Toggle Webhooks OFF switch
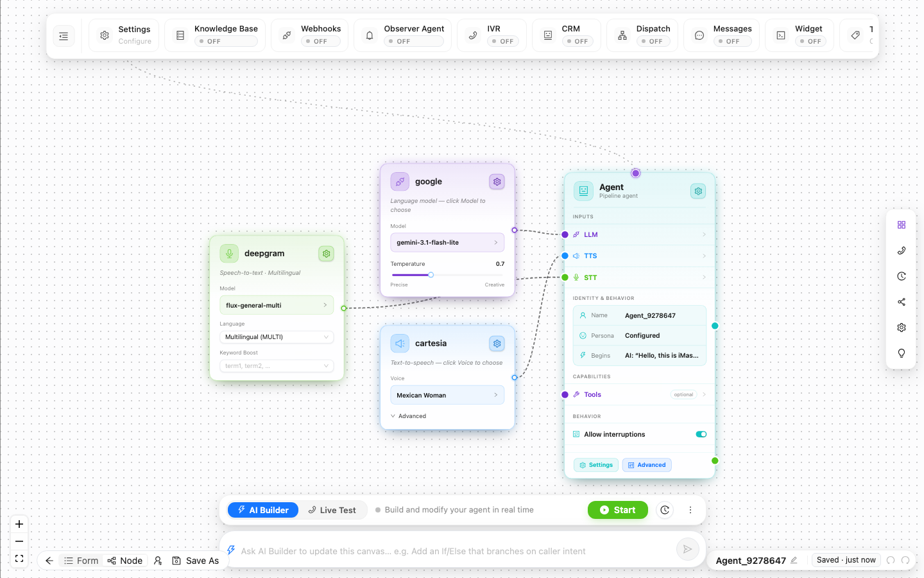The height and width of the screenshot is (578, 924). (321, 41)
